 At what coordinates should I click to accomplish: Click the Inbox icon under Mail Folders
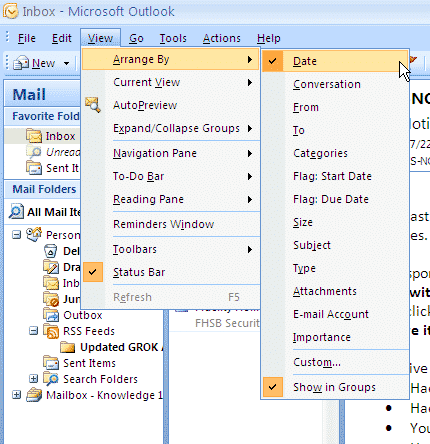tap(51, 283)
